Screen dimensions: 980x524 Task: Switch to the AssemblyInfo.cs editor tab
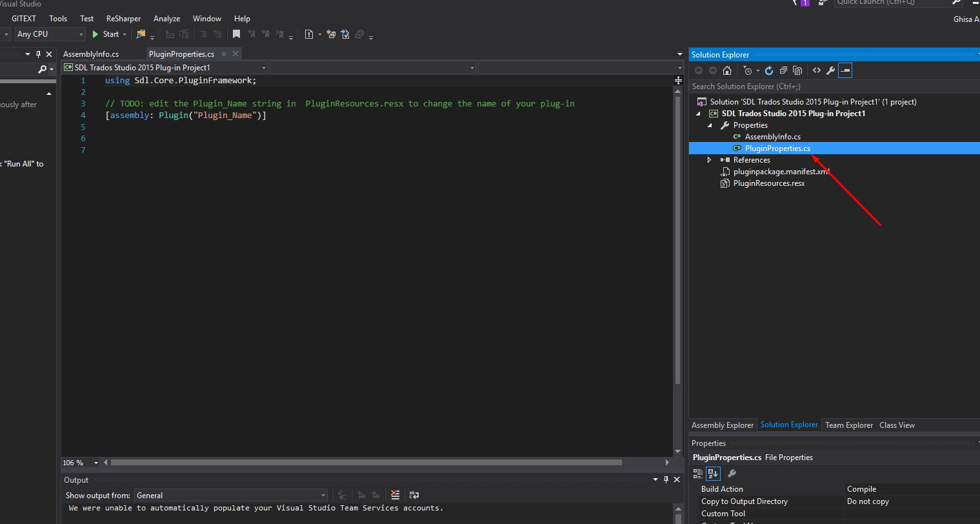coord(91,54)
